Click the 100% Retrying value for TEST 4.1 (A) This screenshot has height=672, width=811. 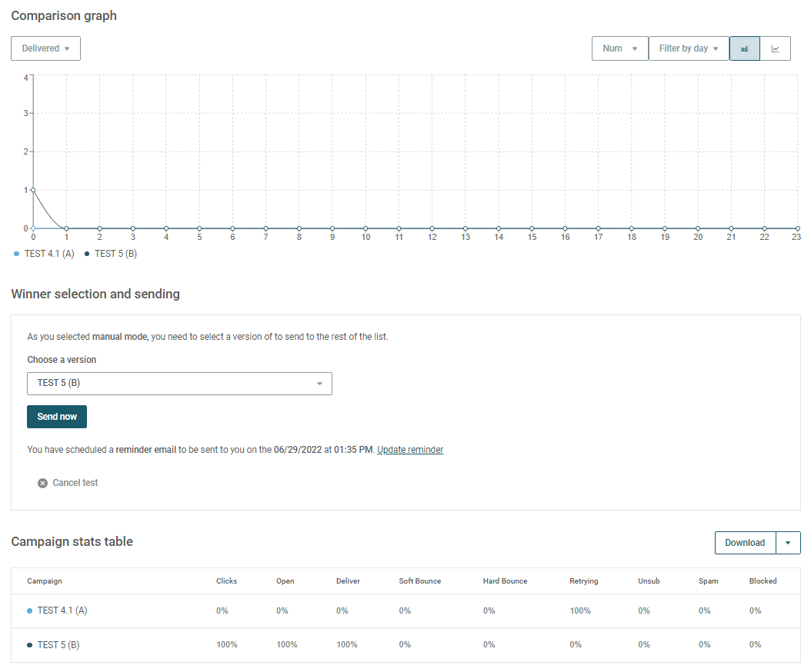tap(580, 611)
